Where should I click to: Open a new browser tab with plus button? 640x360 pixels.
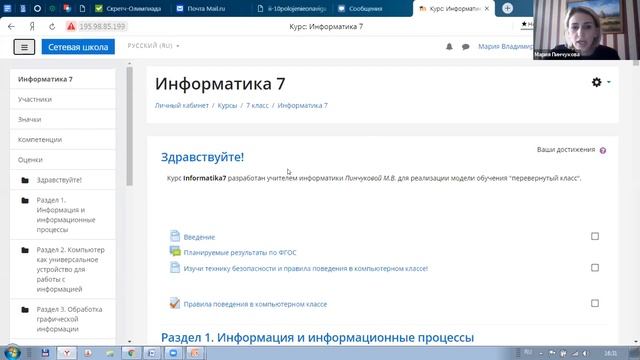tap(507, 8)
